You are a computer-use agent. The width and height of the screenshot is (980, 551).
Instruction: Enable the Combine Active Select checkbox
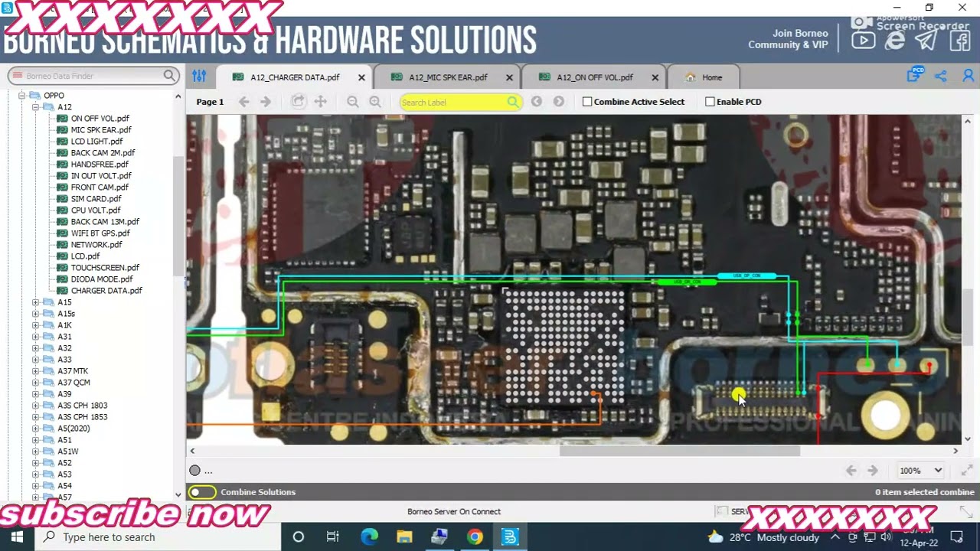pos(587,102)
